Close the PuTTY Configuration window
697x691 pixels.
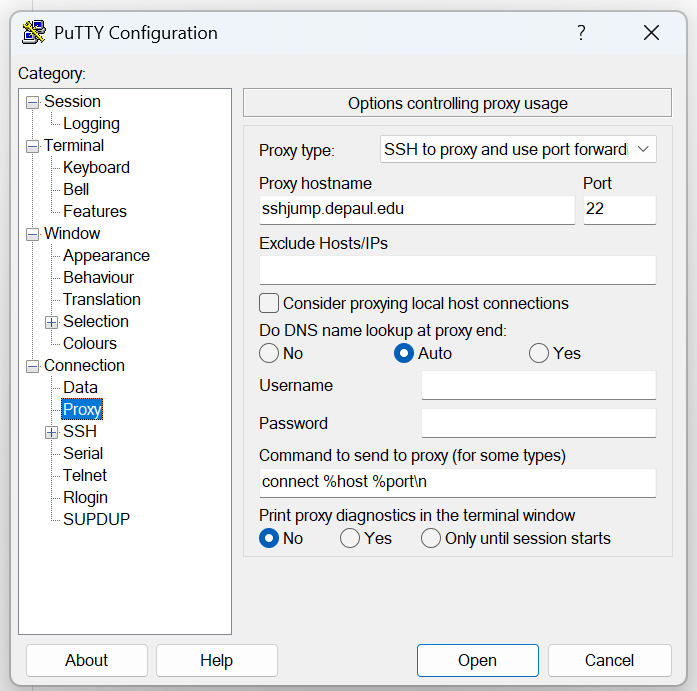click(x=651, y=33)
